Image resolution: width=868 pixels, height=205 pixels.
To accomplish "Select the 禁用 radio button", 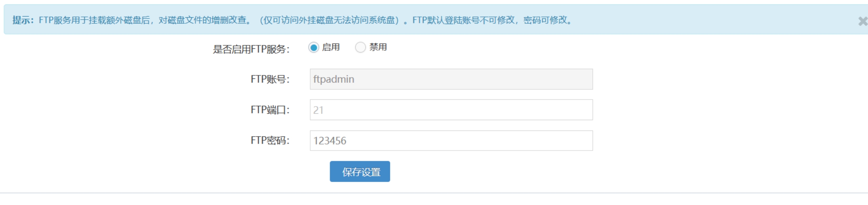I will (x=360, y=47).
